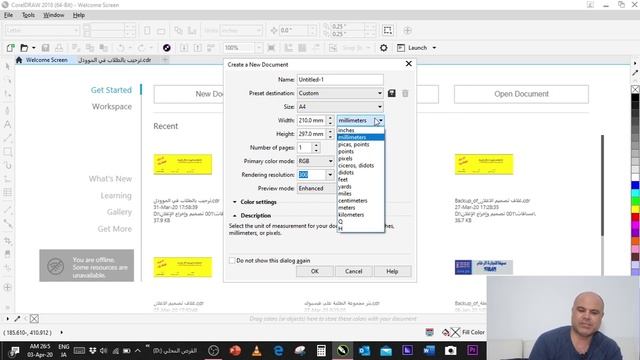Screen dimensions: 640x360
Task: Click the Open folder icon in toolbar
Action: pyautogui.click(x=24, y=48)
